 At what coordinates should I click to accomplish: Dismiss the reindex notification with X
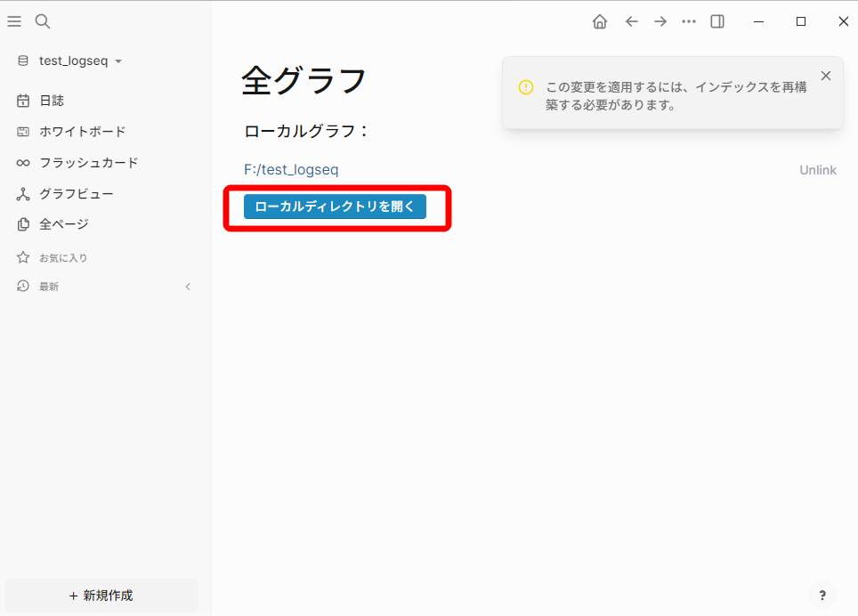826,76
